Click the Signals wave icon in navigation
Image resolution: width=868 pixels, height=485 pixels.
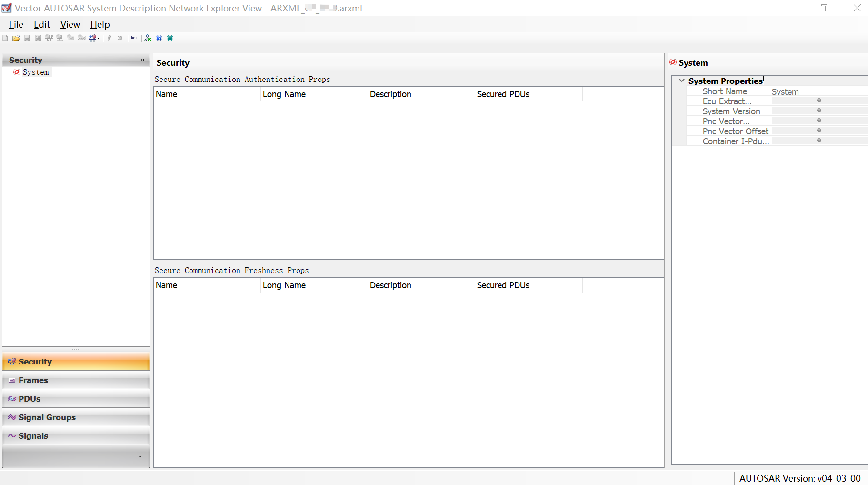coord(12,436)
